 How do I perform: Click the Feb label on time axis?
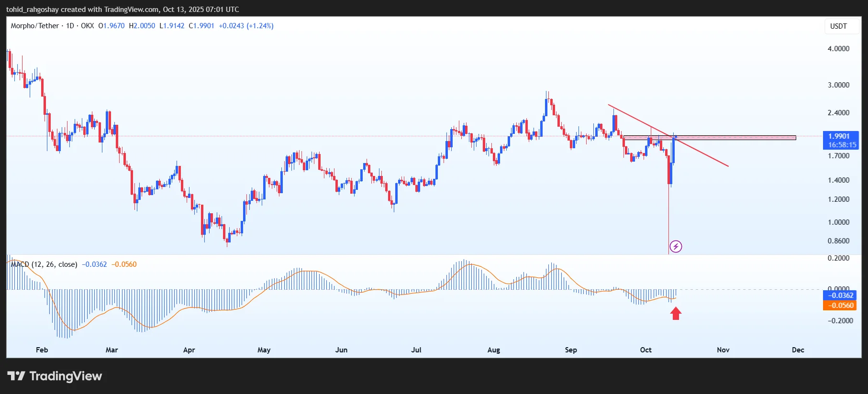click(x=42, y=350)
